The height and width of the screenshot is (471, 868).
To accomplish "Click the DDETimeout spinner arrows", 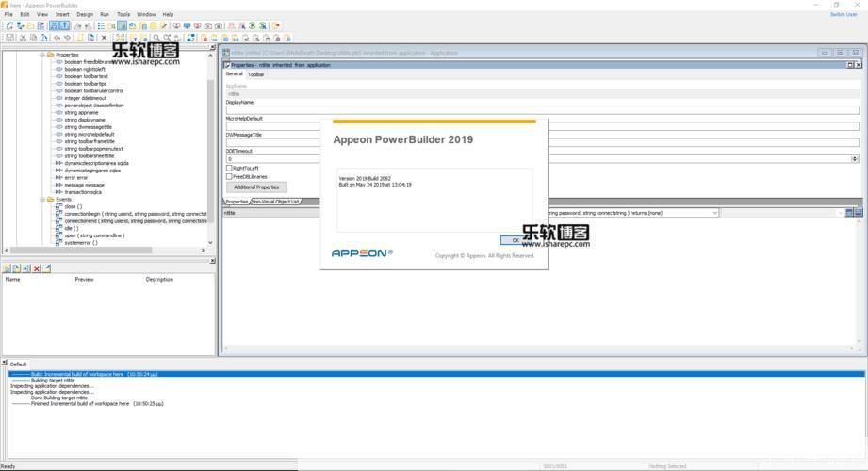I will point(855,159).
